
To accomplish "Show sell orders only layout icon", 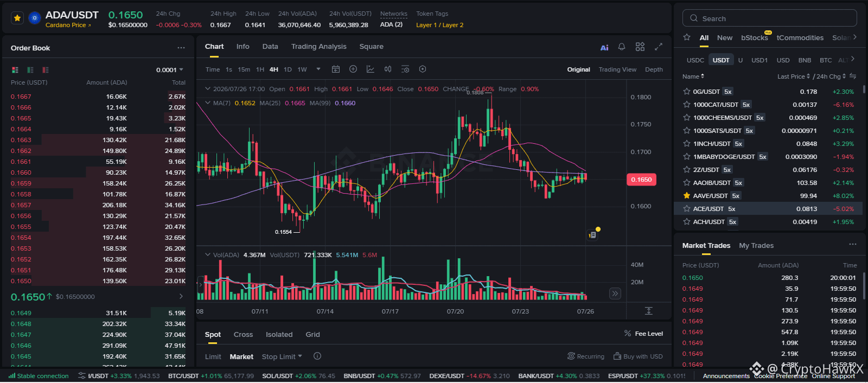I will (46, 70).
